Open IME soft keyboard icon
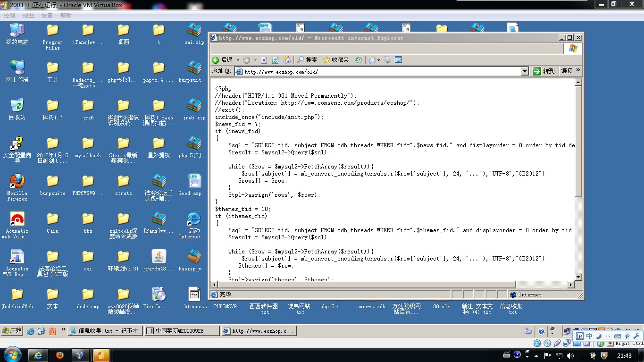Screen dimensions: 644x362 click(x=618, y=336)
